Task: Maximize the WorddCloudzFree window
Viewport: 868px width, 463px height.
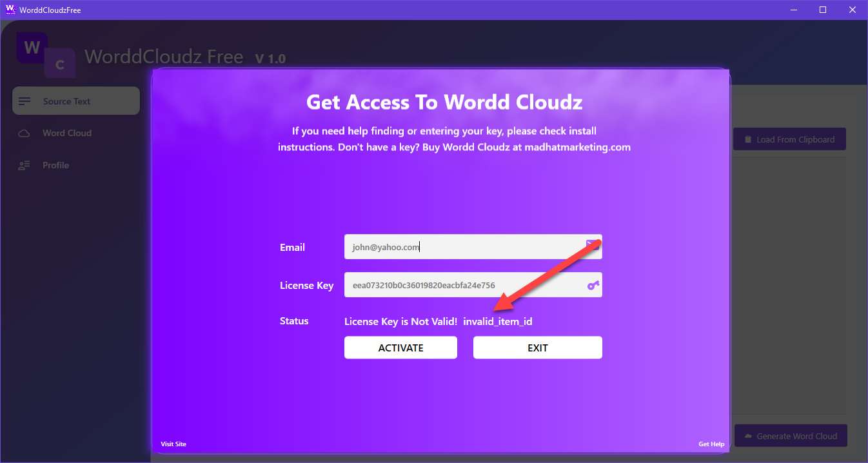Action: click(822, 10)
